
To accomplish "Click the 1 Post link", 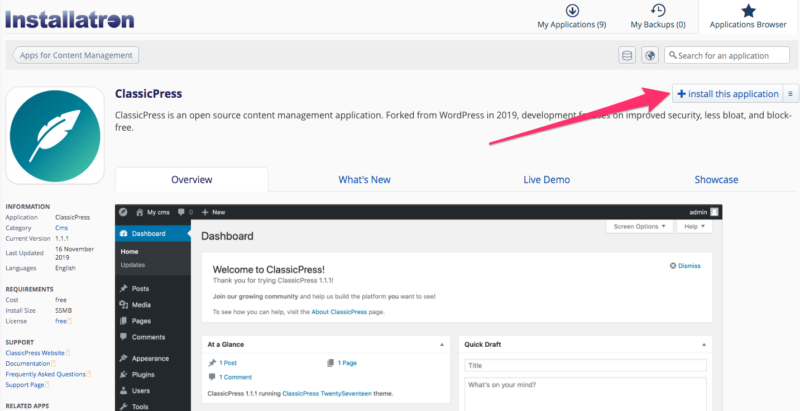I will (228, 363).
